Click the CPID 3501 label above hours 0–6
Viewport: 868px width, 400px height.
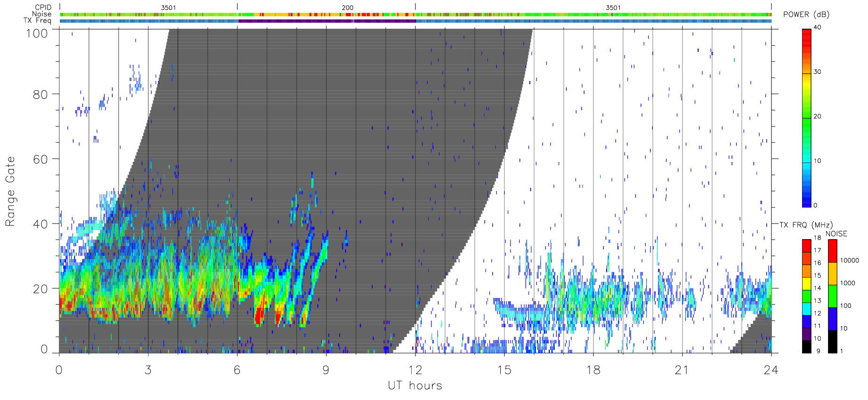pyautogui.click(x=168, y=8)
